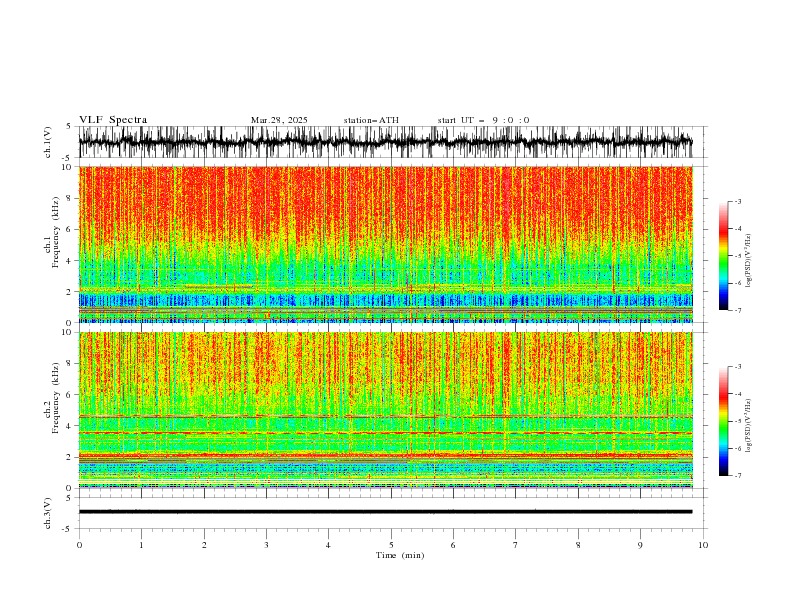Image resolution: width=792 pixels, height=612 pixels.
Task: Click the ch.2 "Frequency (kHz)" axis label
Action: (x=56, y=398)
